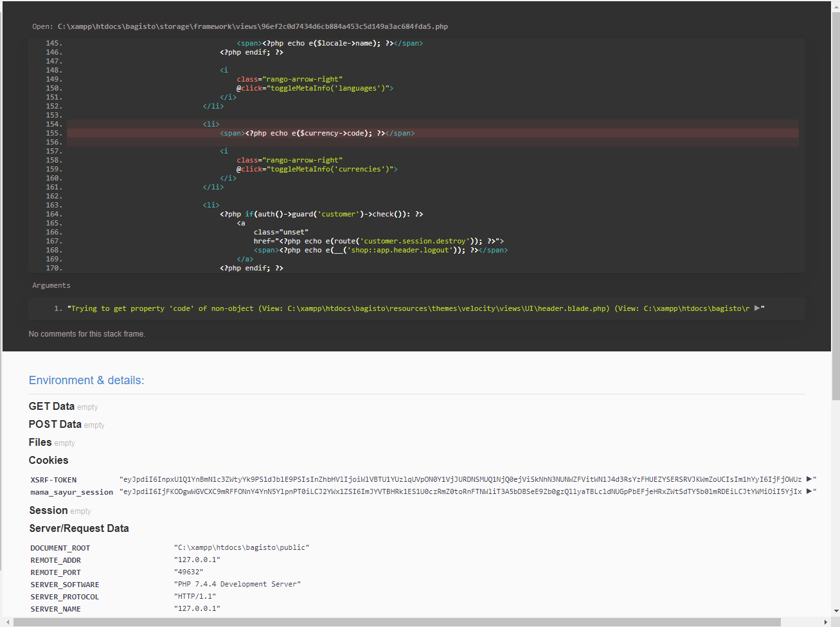The width and height of the screenshot is (840, 627).
Task: Click the small arrow after the argument text
Action: click(756, 308)
